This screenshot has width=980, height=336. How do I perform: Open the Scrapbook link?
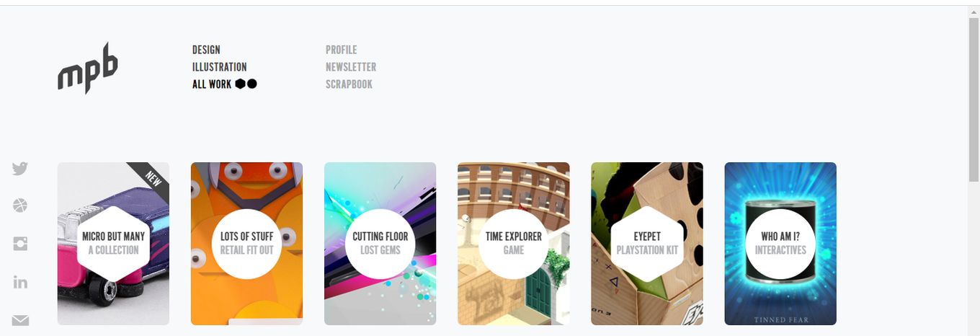349,84
